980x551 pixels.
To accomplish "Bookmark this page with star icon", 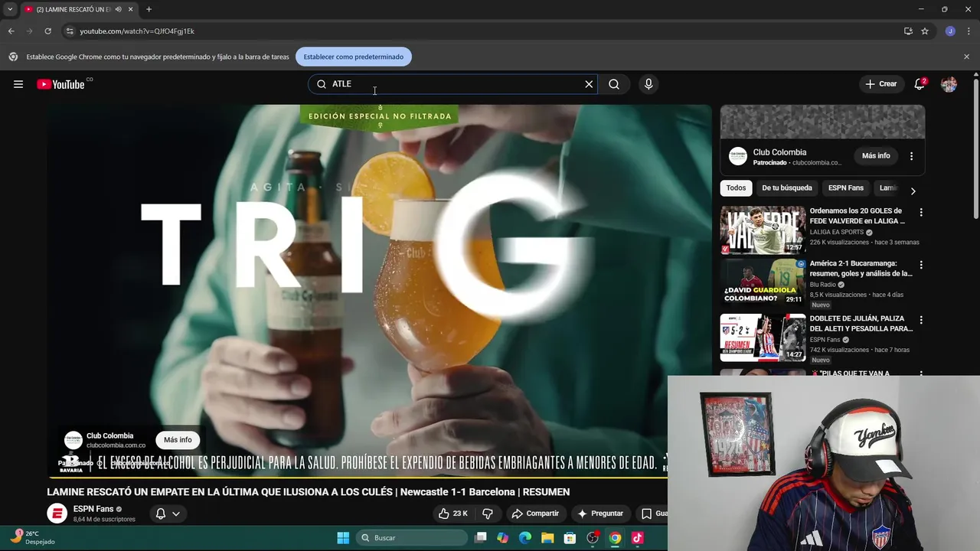I will pyautogui.click(x=925, y=31).
